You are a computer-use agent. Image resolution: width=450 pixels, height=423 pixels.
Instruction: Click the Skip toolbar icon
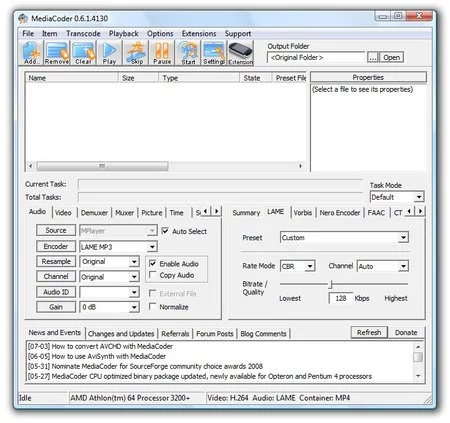pos(136,53)
